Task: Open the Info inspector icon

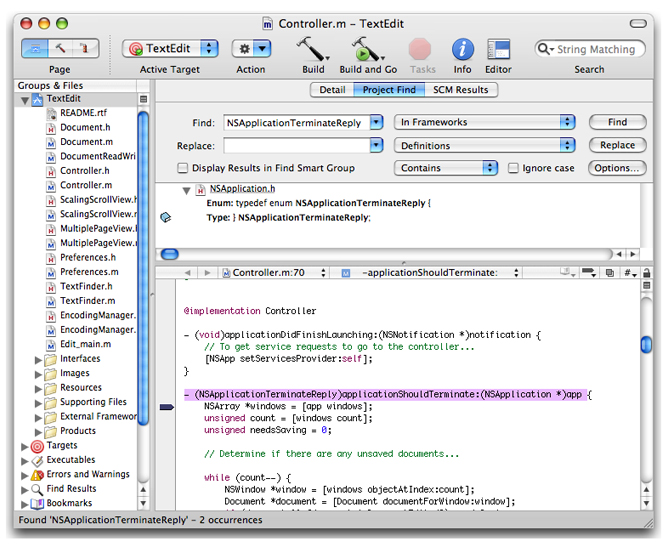Action: (x=463, y=49)
